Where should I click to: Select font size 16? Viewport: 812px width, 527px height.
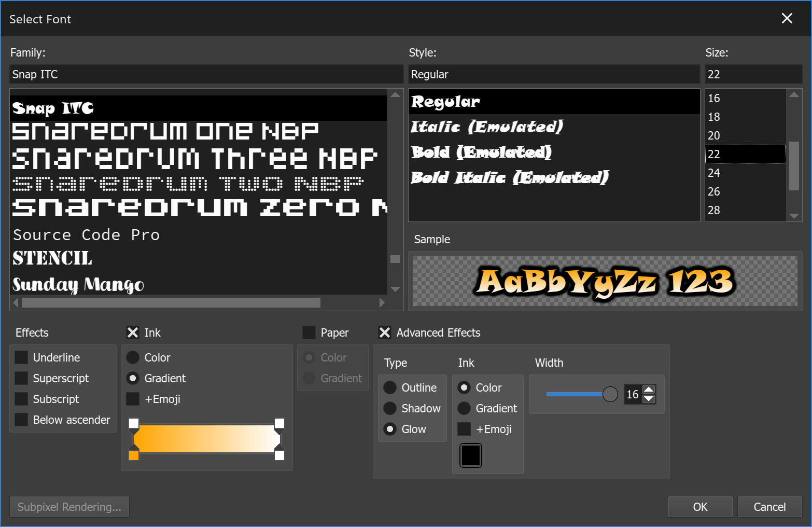pos(746,98)
